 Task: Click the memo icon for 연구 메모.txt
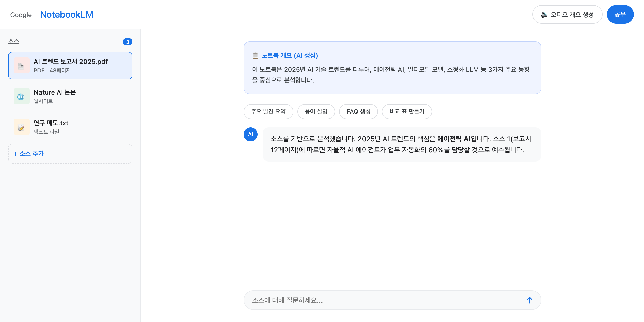click(x=21, y=127)
